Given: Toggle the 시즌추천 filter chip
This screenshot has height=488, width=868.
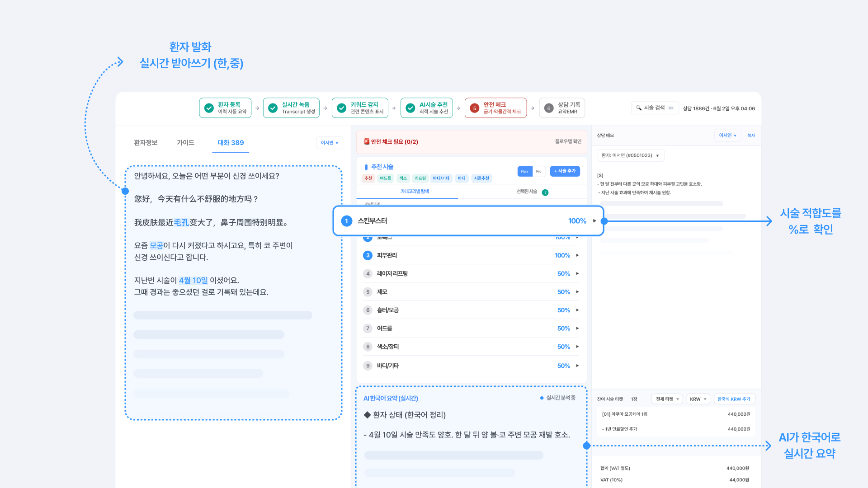Looking at the screenshot, I should (481, 178).
